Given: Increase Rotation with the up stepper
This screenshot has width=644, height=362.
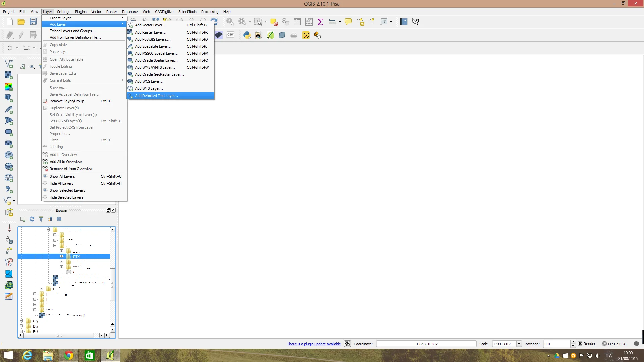Looking at the screenshot, I should coord(573,342).
